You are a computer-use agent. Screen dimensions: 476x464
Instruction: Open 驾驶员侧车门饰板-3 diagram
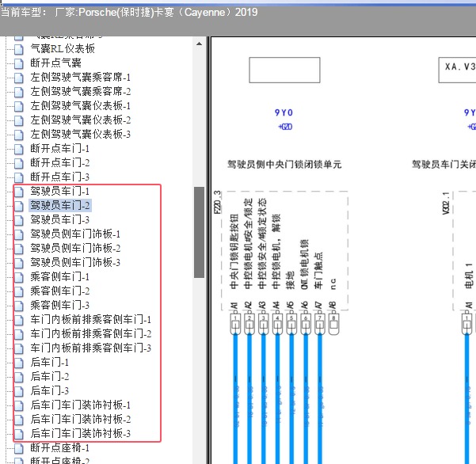[x=75, y=263]
